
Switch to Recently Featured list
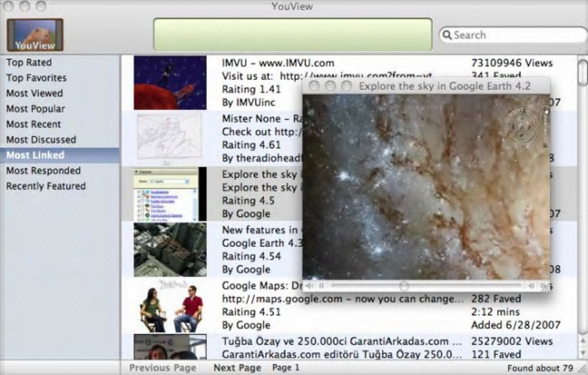click(46, 186)
